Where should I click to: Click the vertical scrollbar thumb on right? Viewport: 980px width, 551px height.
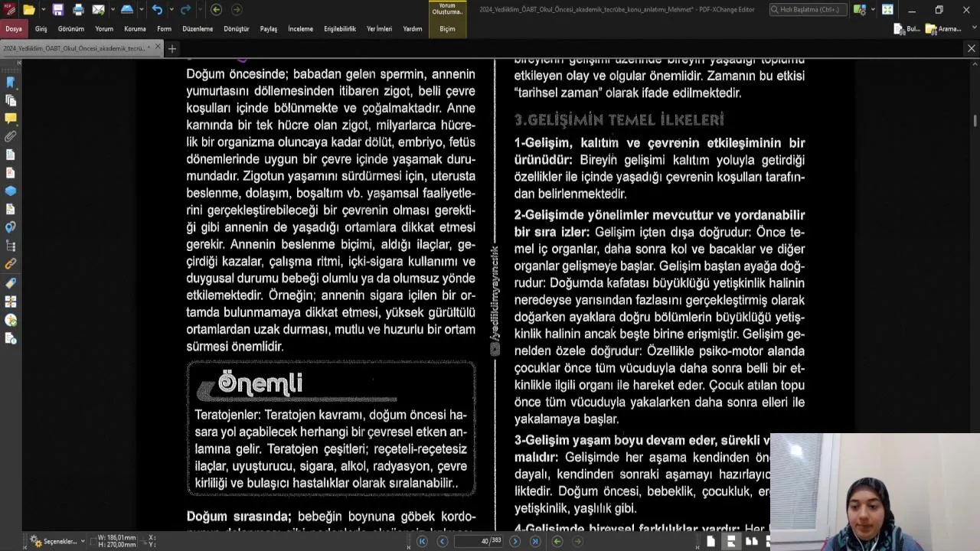pos(975,121)
